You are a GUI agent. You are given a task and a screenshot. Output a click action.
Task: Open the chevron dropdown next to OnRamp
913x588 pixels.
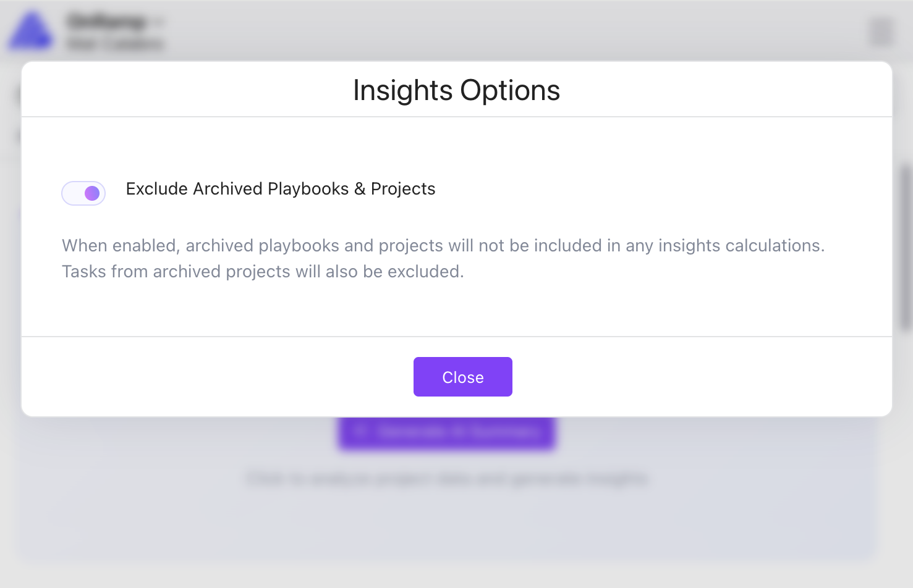(157, 20)
